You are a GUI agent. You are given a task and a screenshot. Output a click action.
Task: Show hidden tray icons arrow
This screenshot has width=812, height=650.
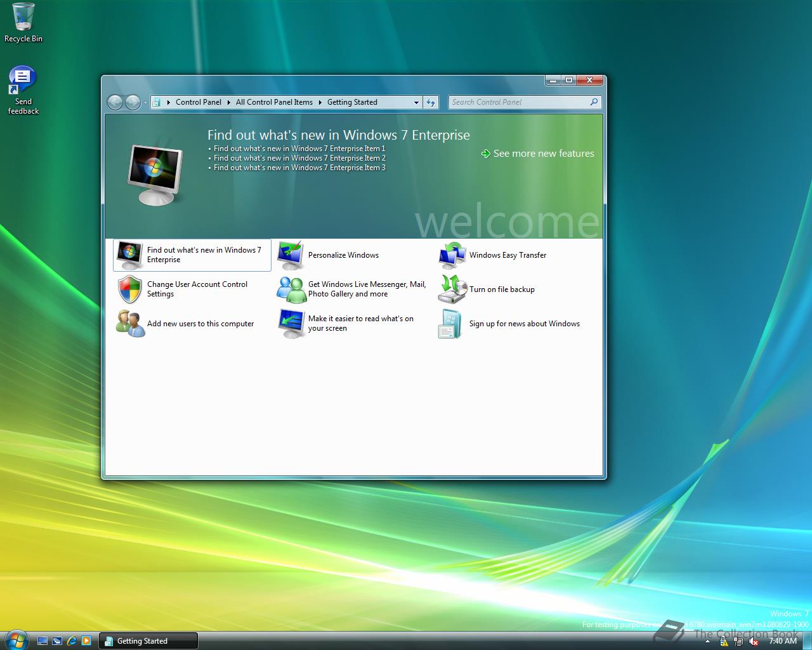[708, 642]
